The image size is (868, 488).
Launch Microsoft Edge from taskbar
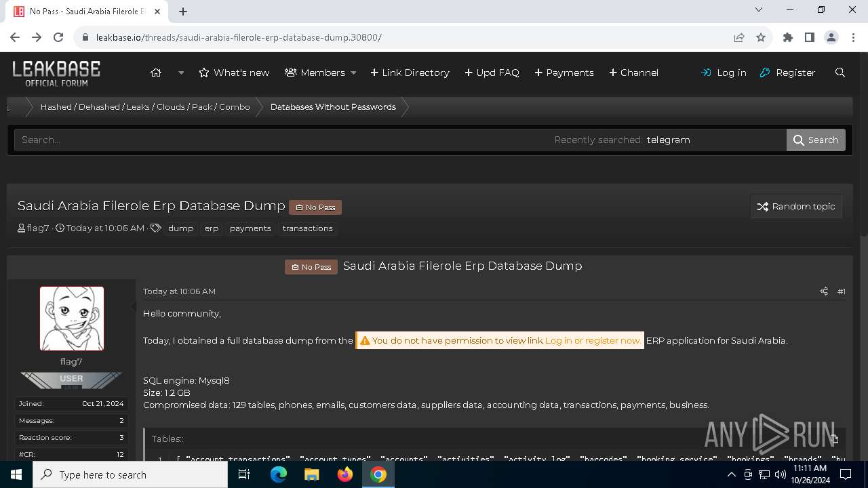[x=279, y=474]
